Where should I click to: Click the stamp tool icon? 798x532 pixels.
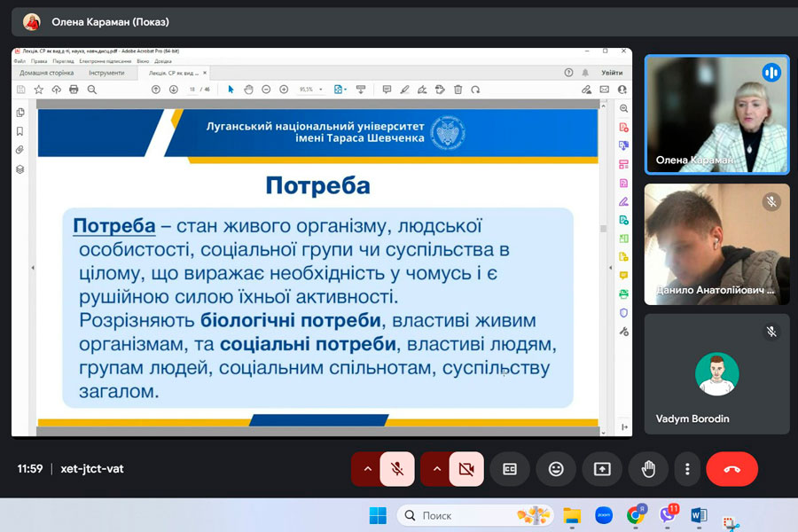(440, 90)
